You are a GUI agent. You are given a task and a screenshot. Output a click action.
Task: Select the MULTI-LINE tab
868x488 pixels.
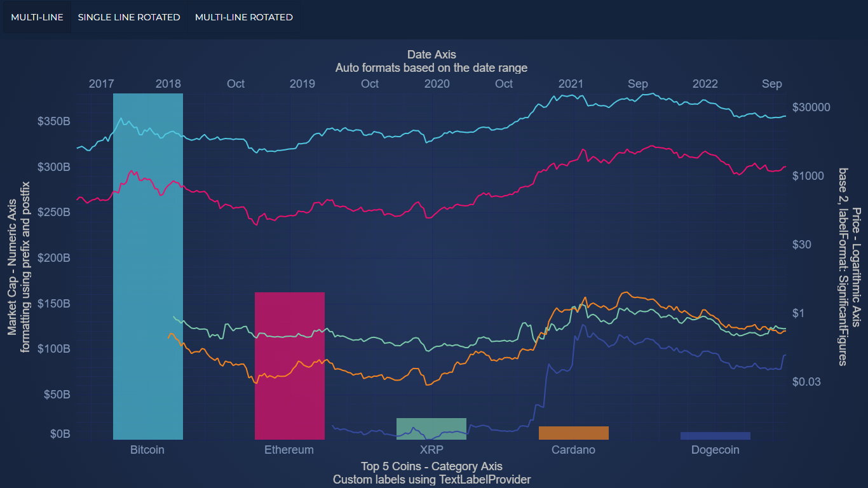click(x=36, y=17)
